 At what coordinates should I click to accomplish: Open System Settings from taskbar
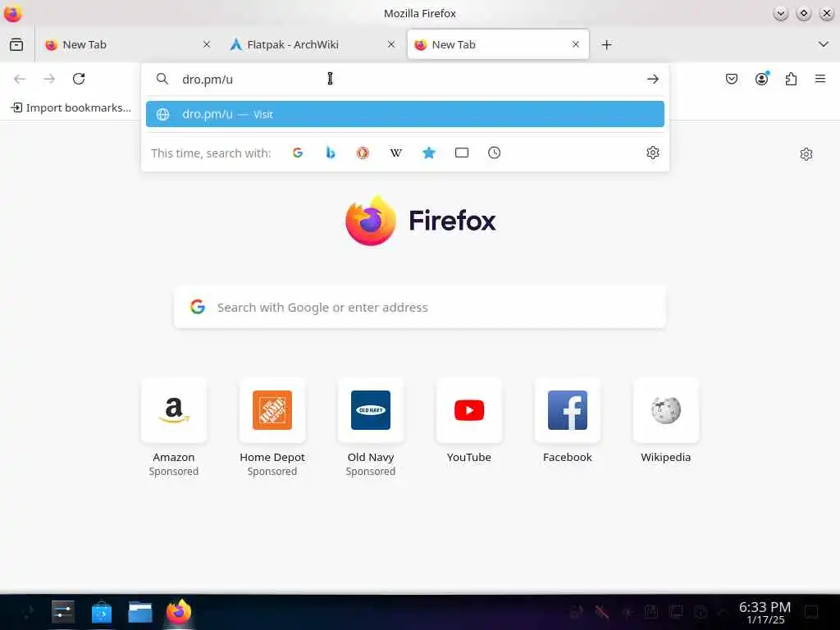click(62, 612)
